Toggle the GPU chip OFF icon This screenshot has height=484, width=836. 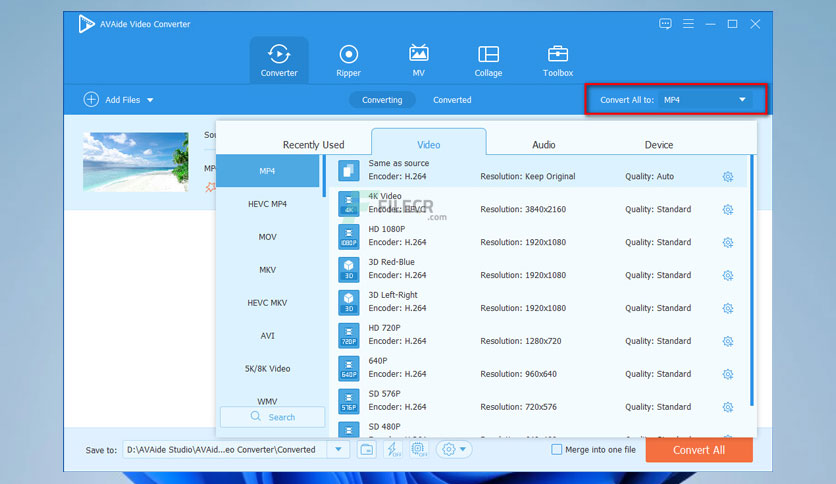419,449
